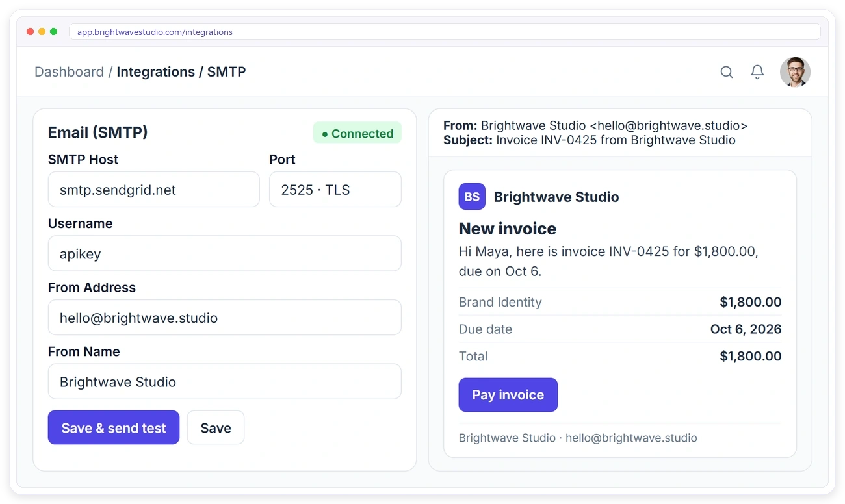Click the BS Brightwave logo badge

point(472,197)
